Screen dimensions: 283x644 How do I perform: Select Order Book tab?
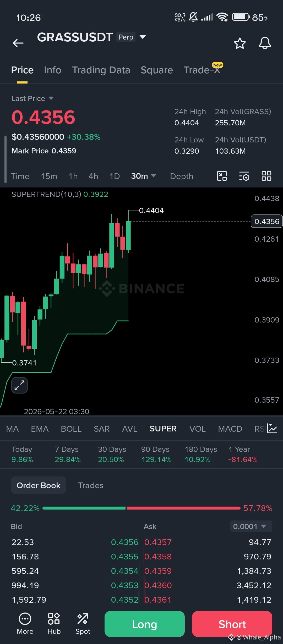tap(39, 485)
